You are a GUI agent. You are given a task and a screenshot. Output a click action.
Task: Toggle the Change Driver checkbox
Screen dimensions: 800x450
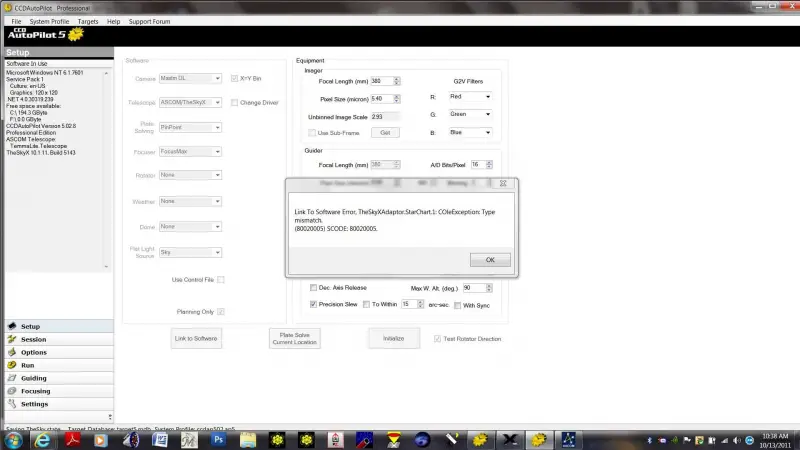(234, 103)
